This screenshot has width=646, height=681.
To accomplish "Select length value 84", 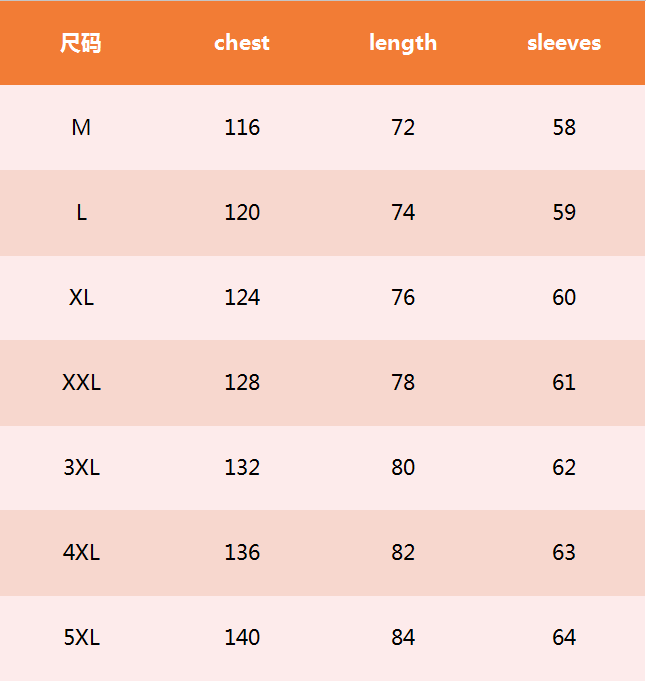I will coord(403,638).
